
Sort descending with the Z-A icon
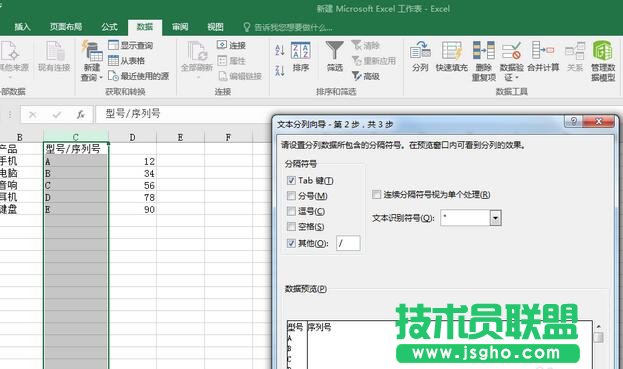(280, 71)
